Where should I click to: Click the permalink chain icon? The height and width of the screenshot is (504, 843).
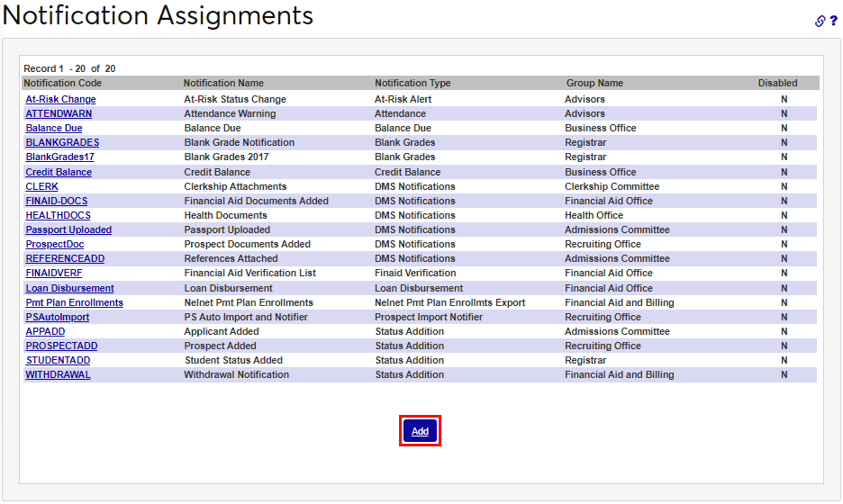click(820, 21)
